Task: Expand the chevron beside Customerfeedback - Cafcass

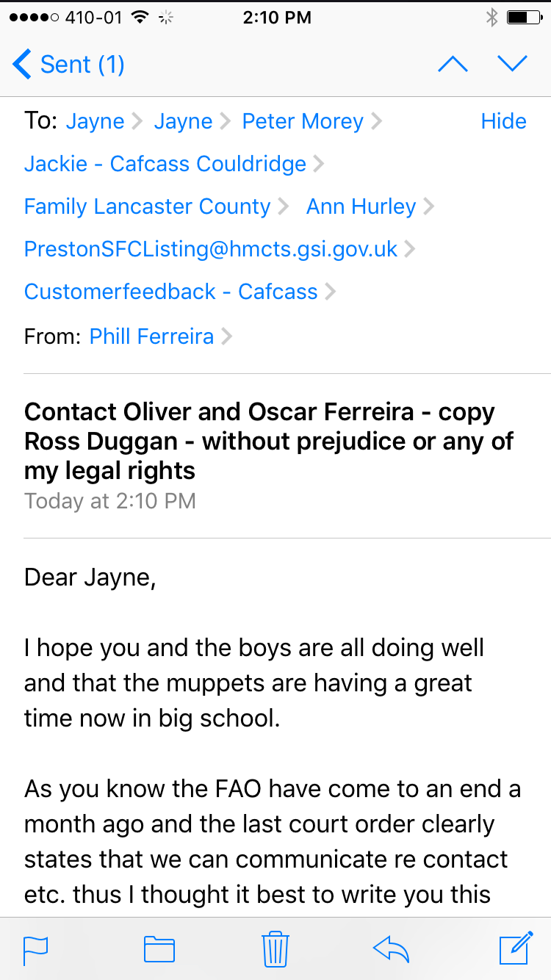Action: click(x=331, y=292)
